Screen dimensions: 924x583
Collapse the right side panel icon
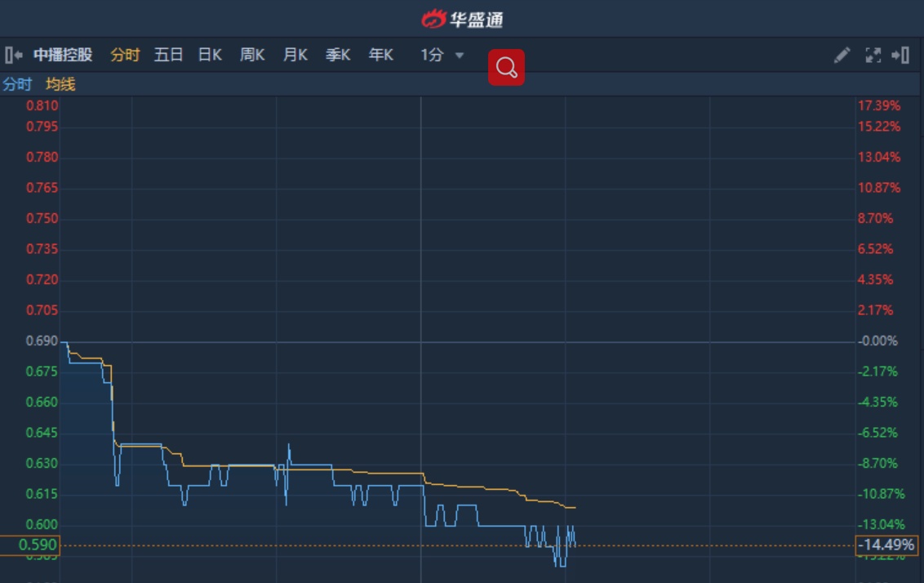(900, 56)
